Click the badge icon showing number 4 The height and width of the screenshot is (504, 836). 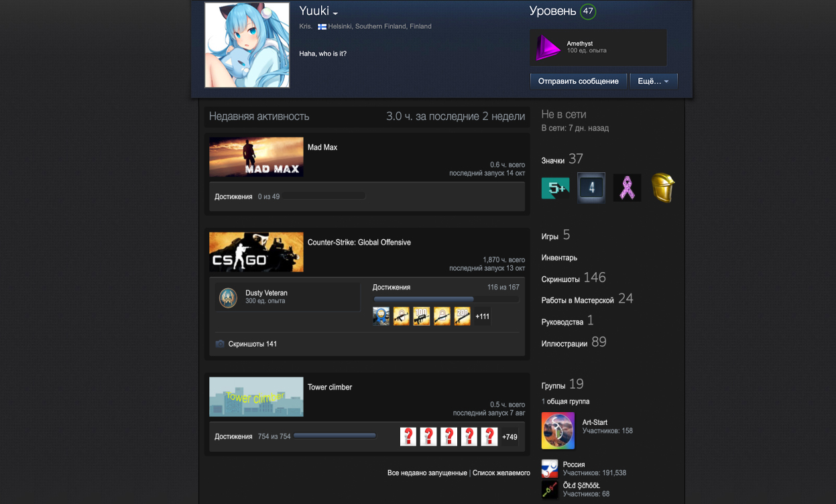591,188
